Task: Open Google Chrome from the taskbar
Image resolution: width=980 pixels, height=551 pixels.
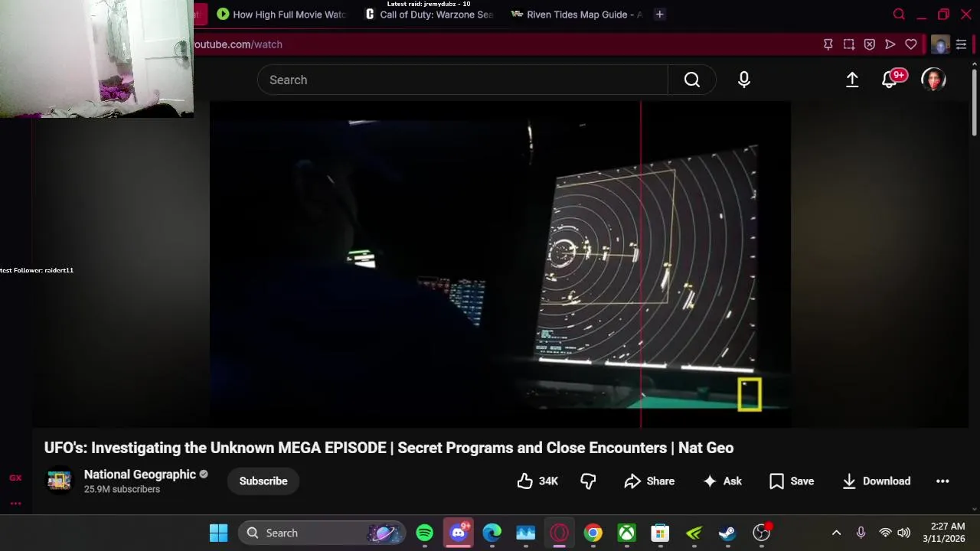Action: coord(593,533)
